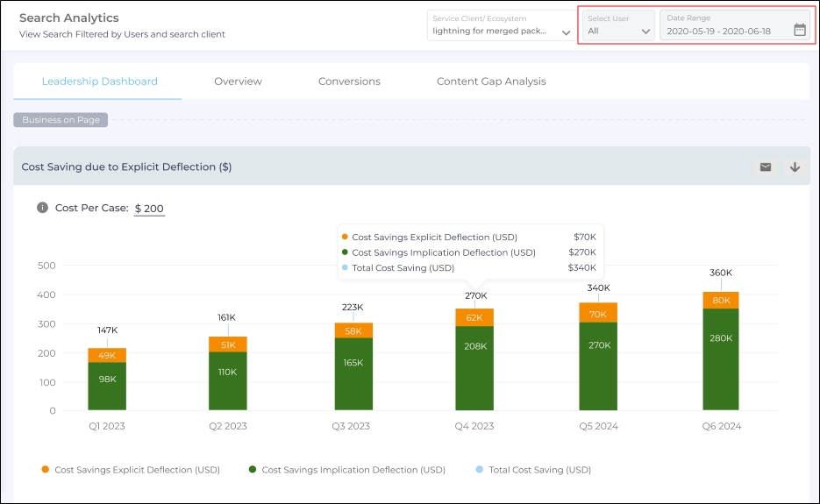Screen dimensions: 820x504
Task: Click the Cost Per Case info icon
Action: pos(42,208)
